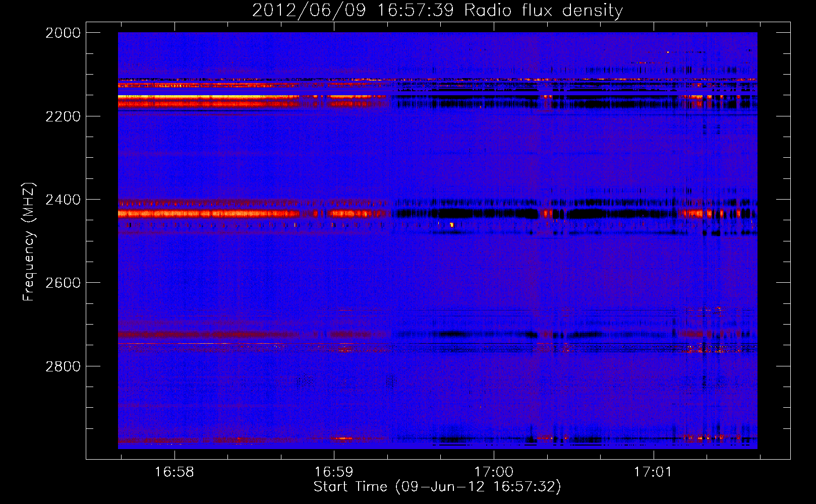Click the 16:59 time tick label
Screen dimensions: 816x504
[x=334, y=472]
